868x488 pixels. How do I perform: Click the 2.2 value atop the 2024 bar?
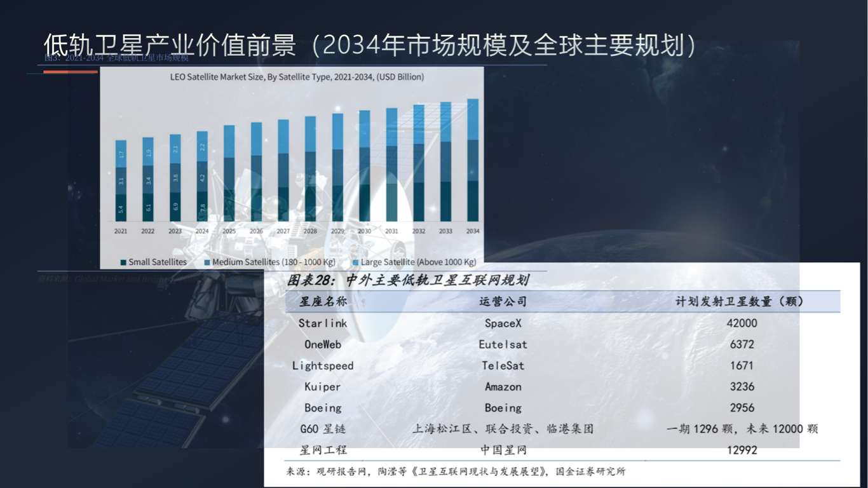pos(202,147)
